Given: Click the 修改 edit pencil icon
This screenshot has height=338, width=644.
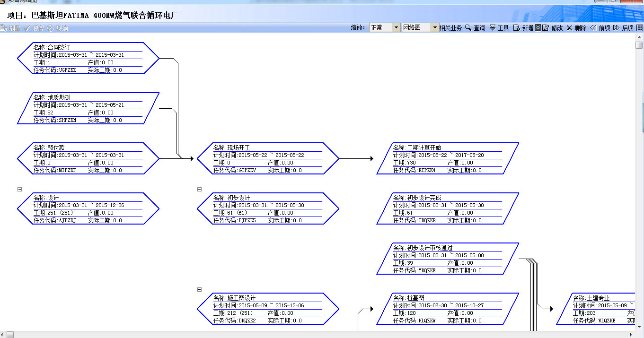Looking at the screenshot, I should click(546, 28).
